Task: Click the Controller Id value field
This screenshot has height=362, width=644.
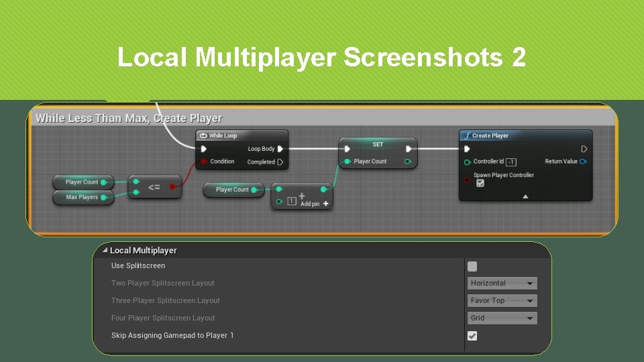Action: (x=511, y=162)
